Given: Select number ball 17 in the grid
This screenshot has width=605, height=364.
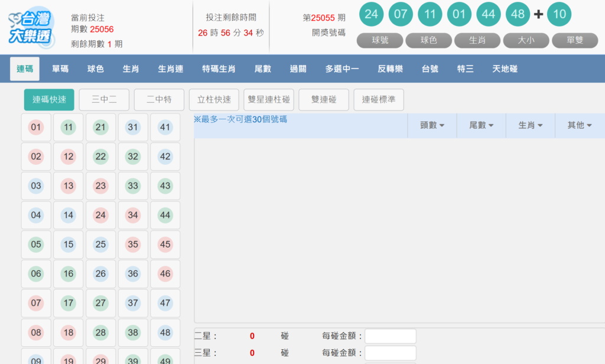Looking at the screenshot, I should click(68, 303).
